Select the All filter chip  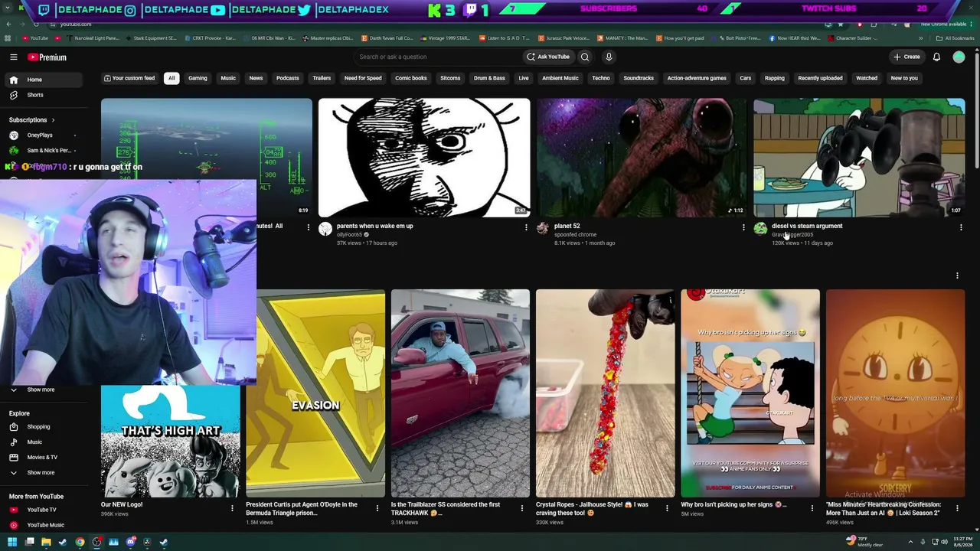(171, 78)
